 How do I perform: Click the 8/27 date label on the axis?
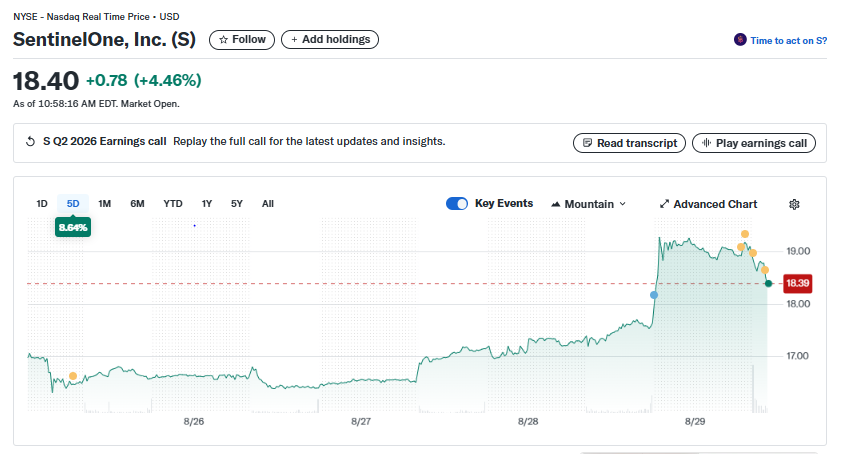[x=361, y=422]
